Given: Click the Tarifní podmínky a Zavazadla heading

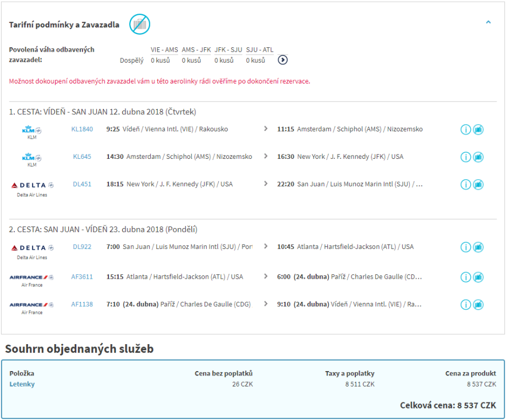Looking at the screenshot, I should 64,25.
